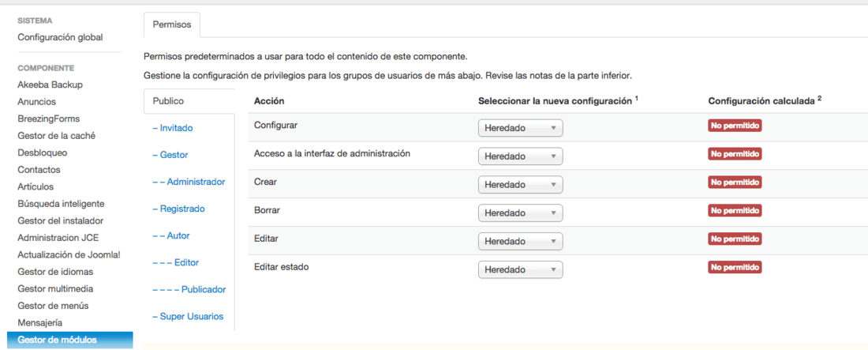Click the No permitido badge for Configurar
This screenshot has width=868, height=350.
pyautogui.click(x=735, y=126)
